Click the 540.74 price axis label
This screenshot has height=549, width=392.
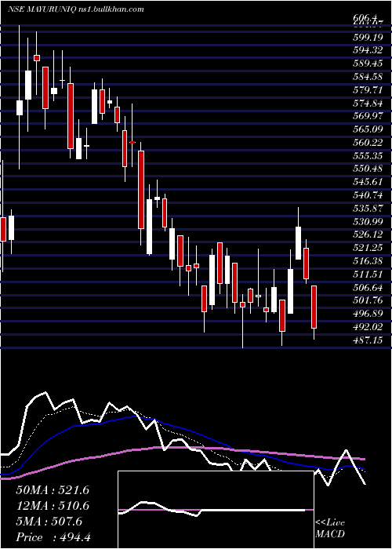tap(368, 195)
